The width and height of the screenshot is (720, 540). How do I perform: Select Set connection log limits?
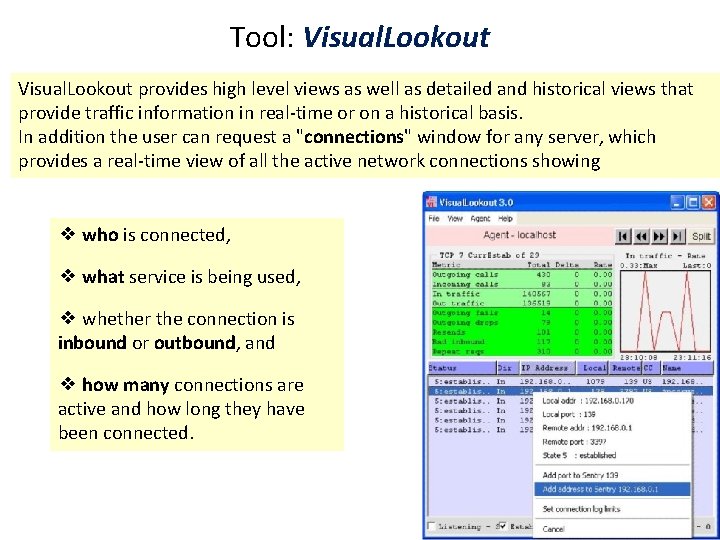(x=613, y=509)
